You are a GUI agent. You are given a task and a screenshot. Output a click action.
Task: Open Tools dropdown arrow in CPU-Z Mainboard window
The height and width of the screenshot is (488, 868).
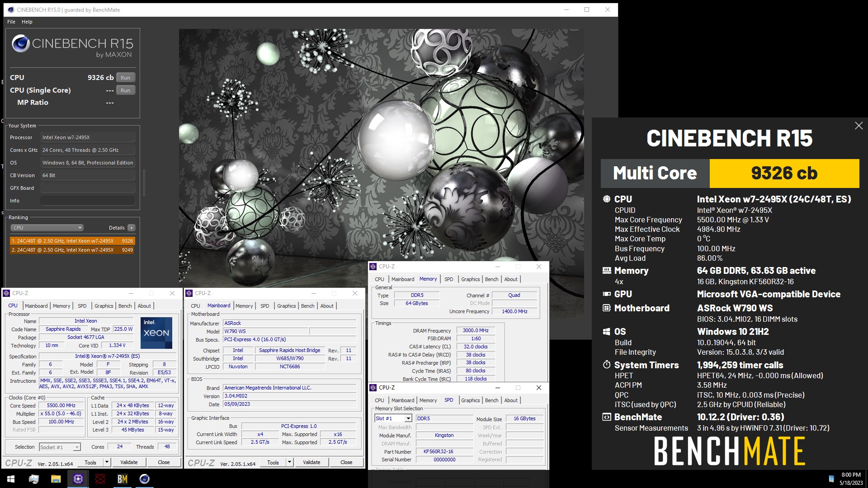(290, 462)
